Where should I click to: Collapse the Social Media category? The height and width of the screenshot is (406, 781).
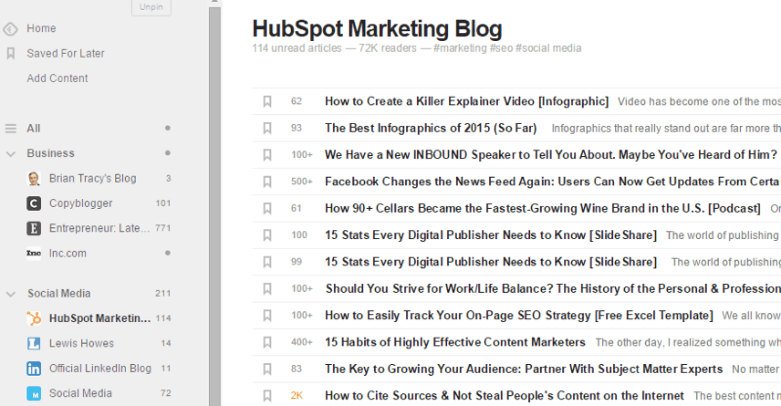pos(10,294)
